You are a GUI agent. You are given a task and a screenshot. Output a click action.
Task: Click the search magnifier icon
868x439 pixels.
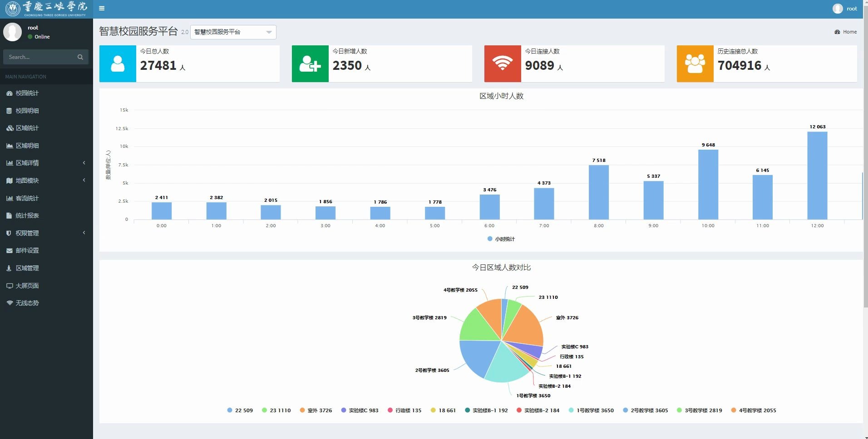[x=80, y=57]
